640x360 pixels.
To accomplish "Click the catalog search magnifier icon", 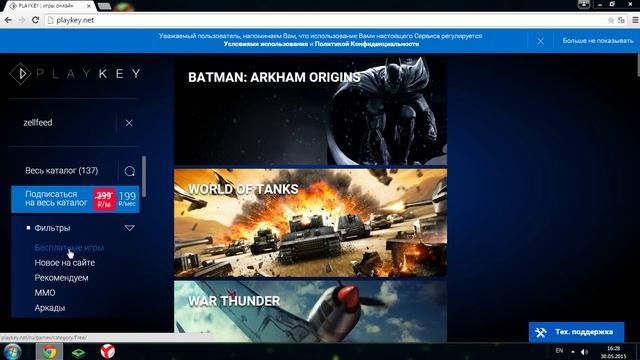I will (x=130, y=171).
